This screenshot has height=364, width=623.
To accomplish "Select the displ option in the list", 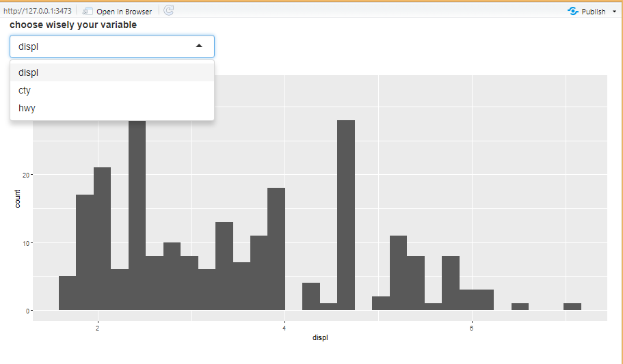I will click(29, 72).
